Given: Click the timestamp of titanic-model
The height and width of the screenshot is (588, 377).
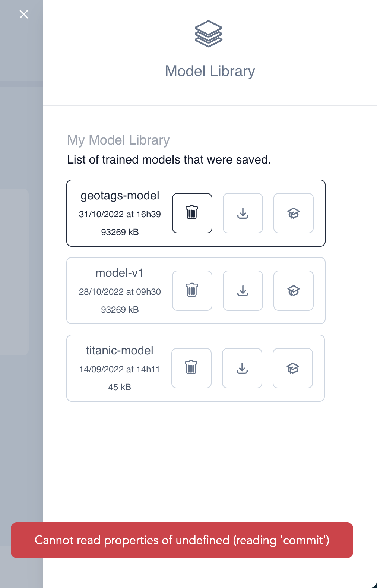Looking at the screenshot, I should point(119,369).
